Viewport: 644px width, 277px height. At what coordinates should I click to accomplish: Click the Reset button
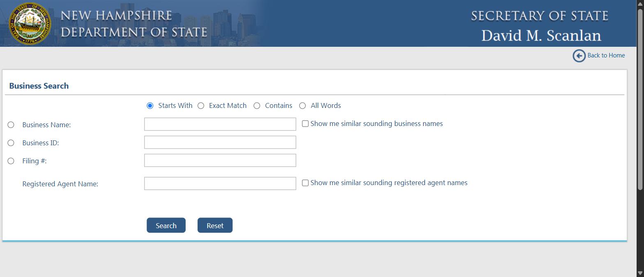pyautogui.click(x=215, y=225)
